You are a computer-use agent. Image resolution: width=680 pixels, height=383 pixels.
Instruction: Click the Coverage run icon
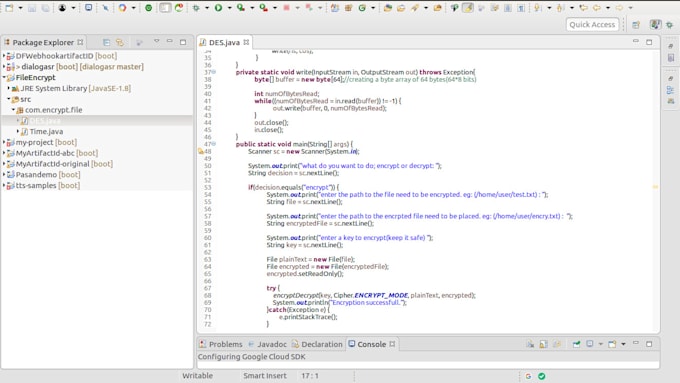point(241,8)
